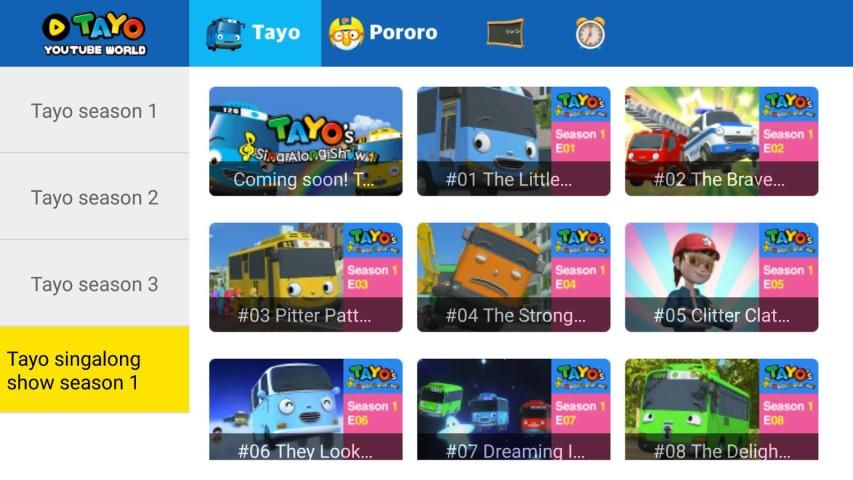853x480 pixels.
Task: Open the Pororo penguin icon
Action: click(346, 34)
